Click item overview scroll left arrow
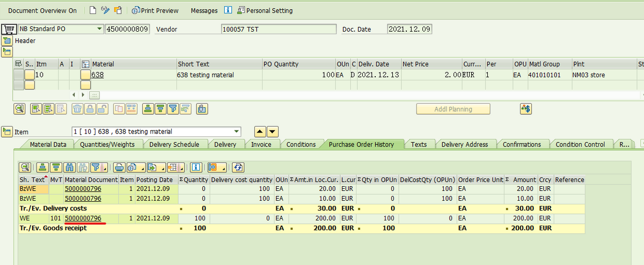This screenshot has height=265, width=644. point(74,94)
